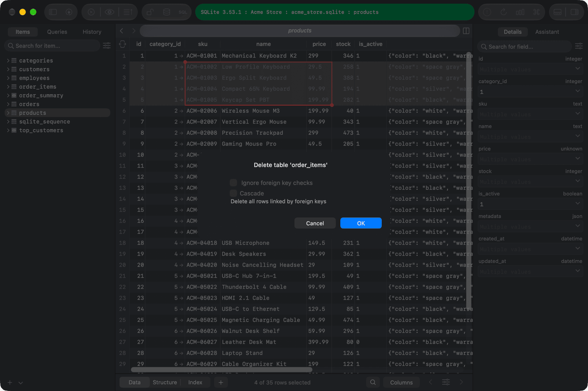Open the SQL query editor button
The image size is (588, 391).
tap(183, 12)
